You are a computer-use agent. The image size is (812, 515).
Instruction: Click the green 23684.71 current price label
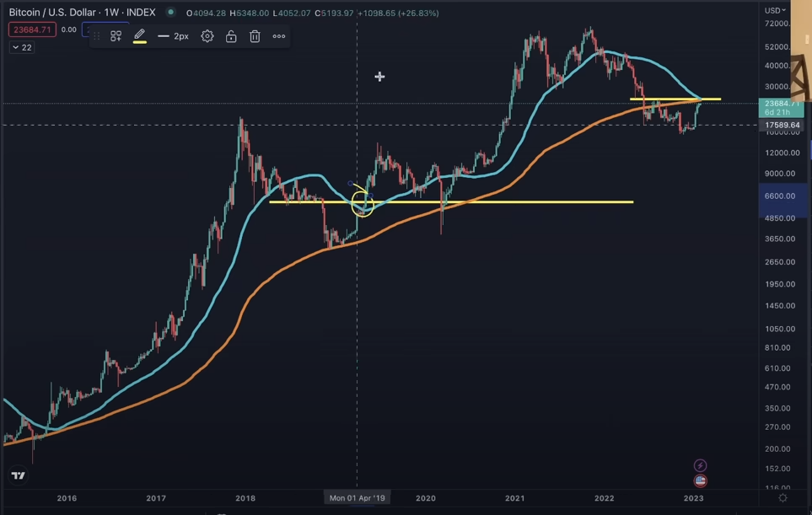[x=781, y=107]
